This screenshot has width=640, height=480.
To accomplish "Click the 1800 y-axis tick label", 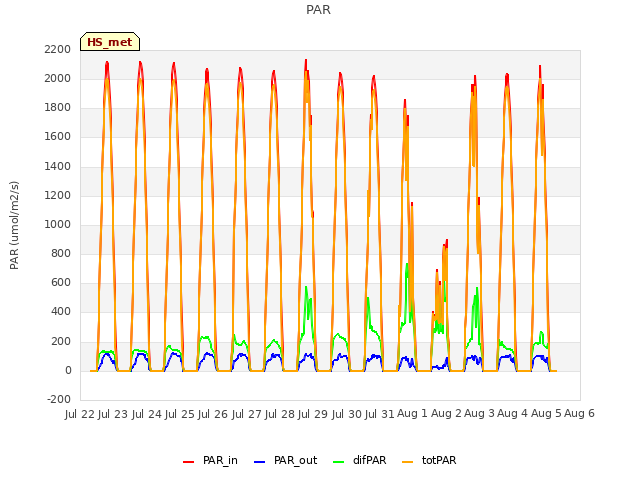I will [58, 108].
